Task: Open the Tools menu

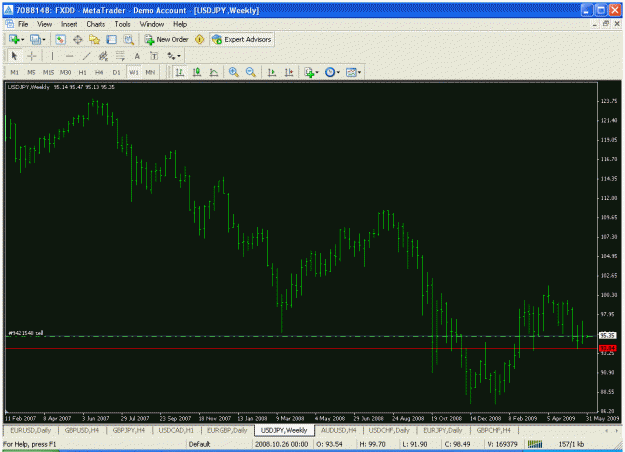Action: 122,24
